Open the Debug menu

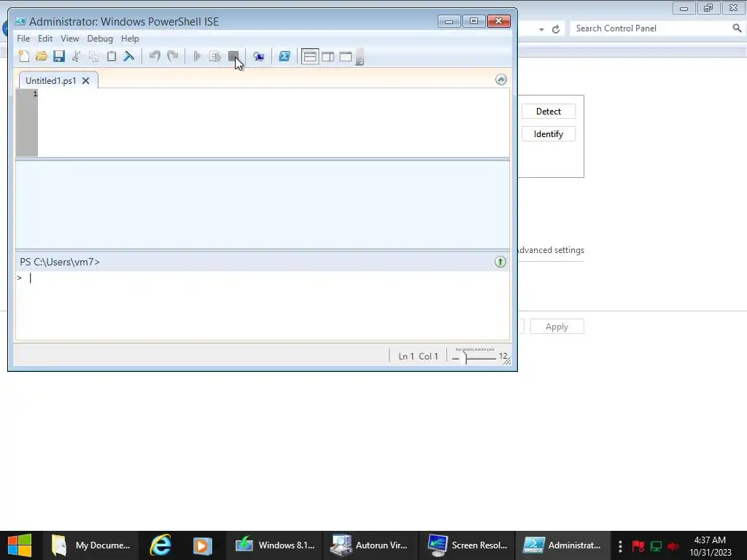(100, 39)
